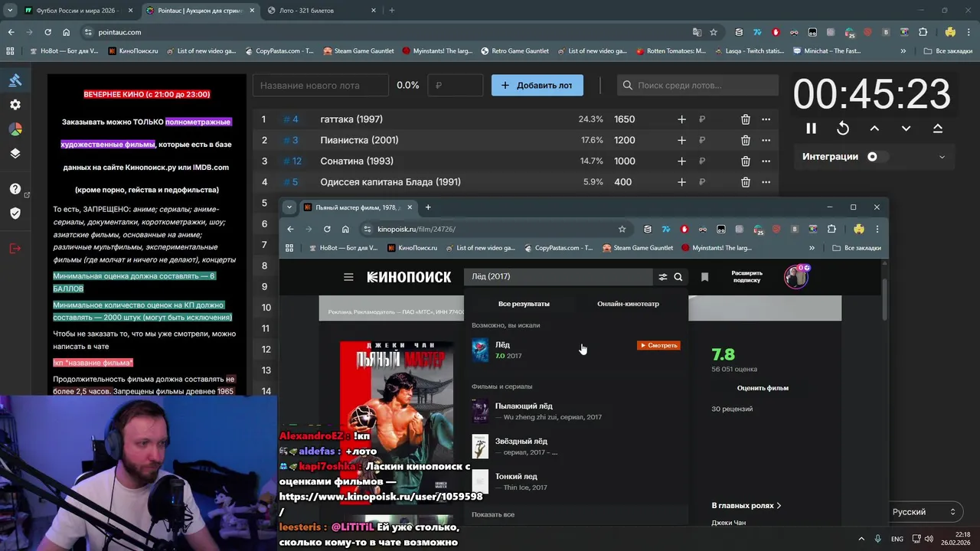980x551 pixels.
Task: Click the double-up arrow timer button
Action: (x=938, y=129)
